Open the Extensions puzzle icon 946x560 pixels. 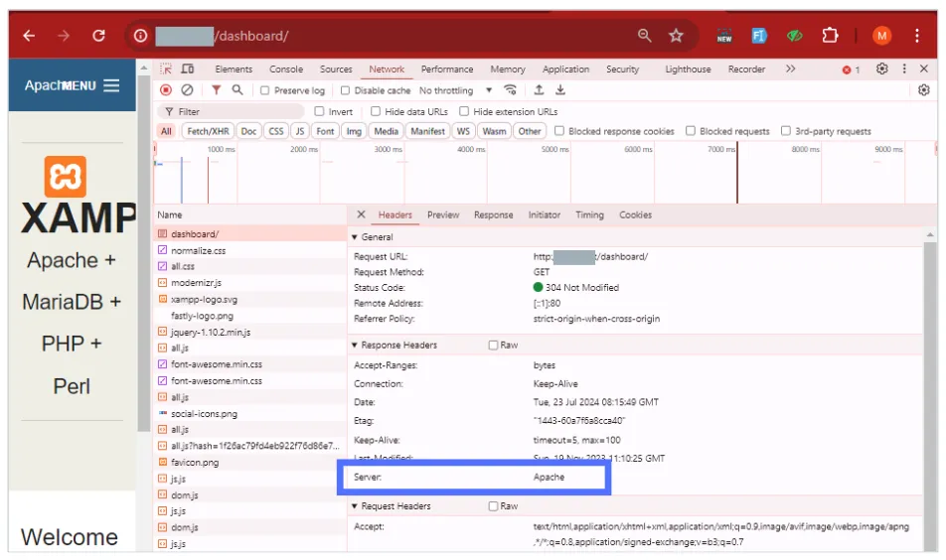[x=830, y=36]
